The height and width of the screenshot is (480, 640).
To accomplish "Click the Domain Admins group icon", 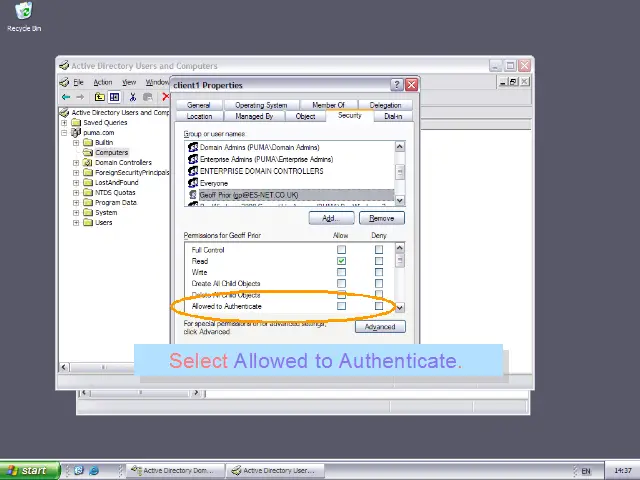I will point(193,147).
